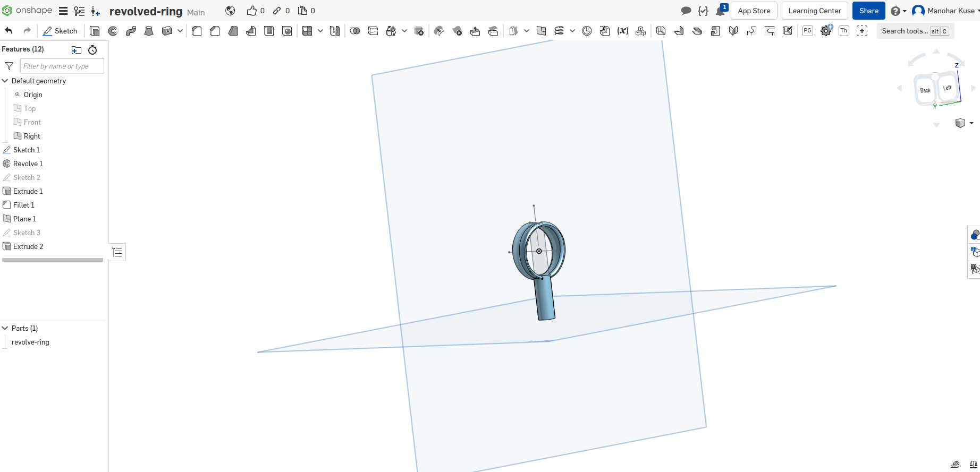Pick the Shell tool
The width and height of the screenshot is (980, 472).
[x=269, y=31]
